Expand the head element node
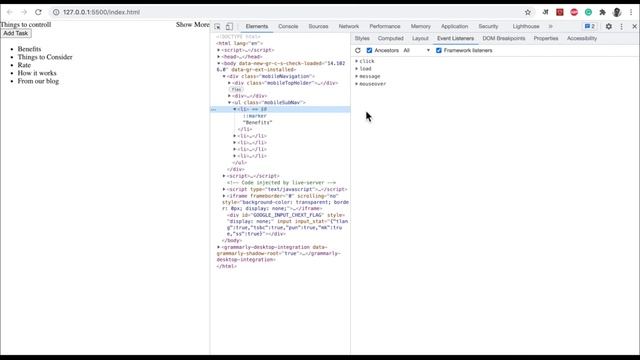This screenshot has height=360, width=640. pos(219,57)
